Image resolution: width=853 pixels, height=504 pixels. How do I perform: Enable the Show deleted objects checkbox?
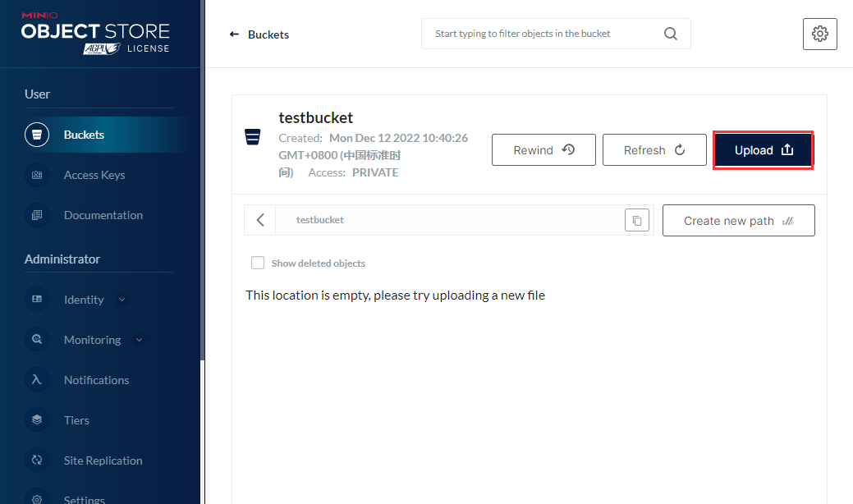(258, 263)
